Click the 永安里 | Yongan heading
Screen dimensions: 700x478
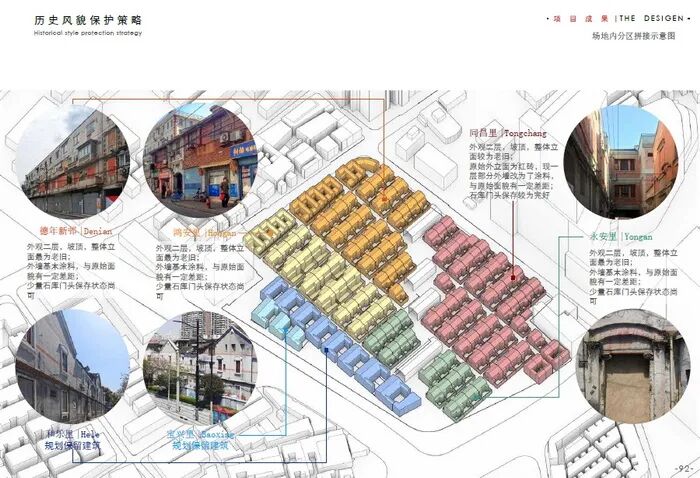click(x=621, y=236)
